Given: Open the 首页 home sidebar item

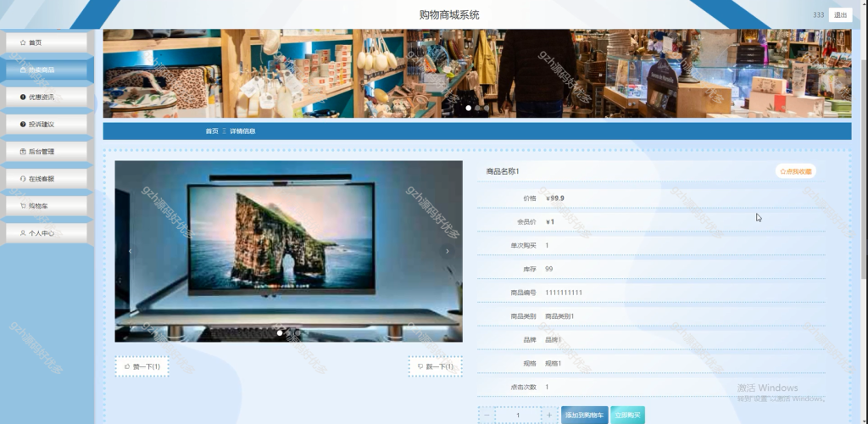Looking at the screenshot, I should (x=47, y=42).
